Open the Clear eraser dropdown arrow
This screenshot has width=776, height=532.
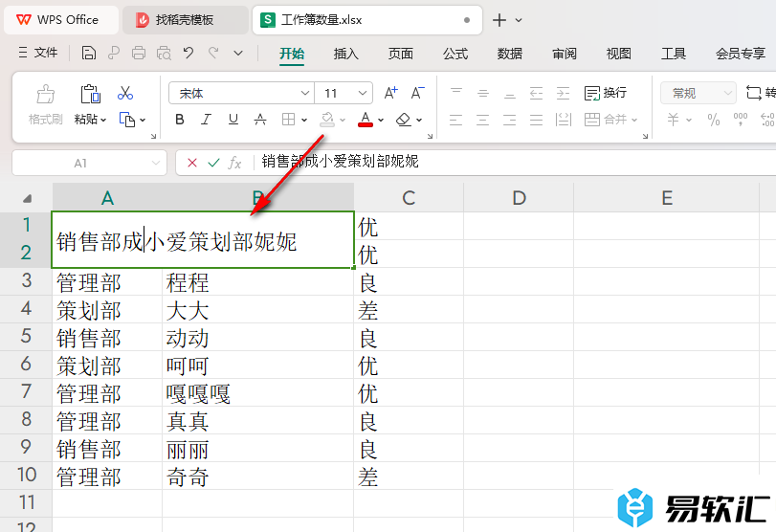click(419, 120)
